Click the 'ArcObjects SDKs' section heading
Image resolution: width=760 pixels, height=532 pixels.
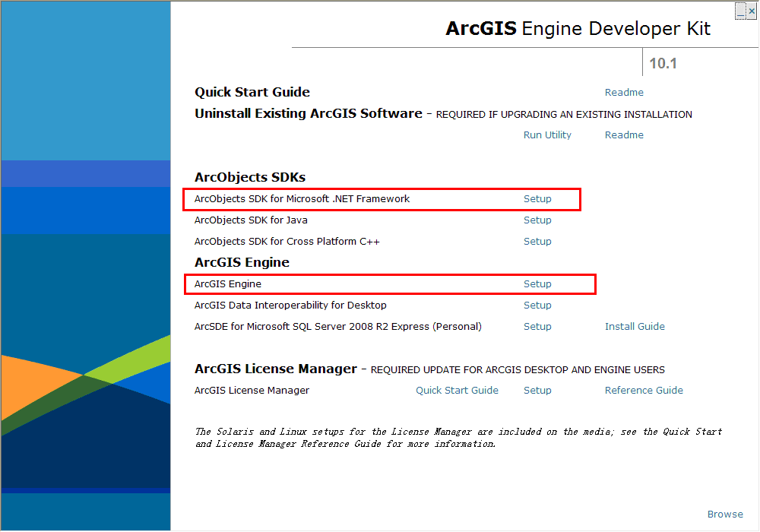[250, 177]
